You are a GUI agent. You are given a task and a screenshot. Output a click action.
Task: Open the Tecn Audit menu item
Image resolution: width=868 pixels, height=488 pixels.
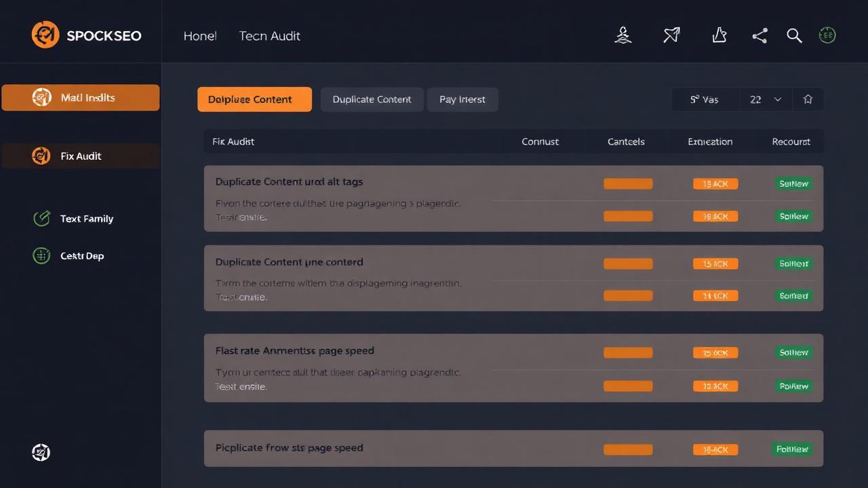tap(269, 36)
